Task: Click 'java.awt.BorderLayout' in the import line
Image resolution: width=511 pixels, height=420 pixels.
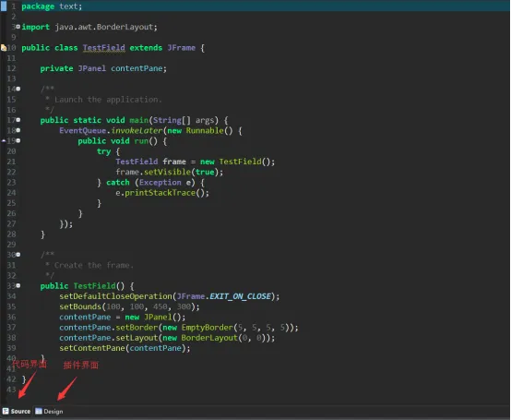Action: 104,27
